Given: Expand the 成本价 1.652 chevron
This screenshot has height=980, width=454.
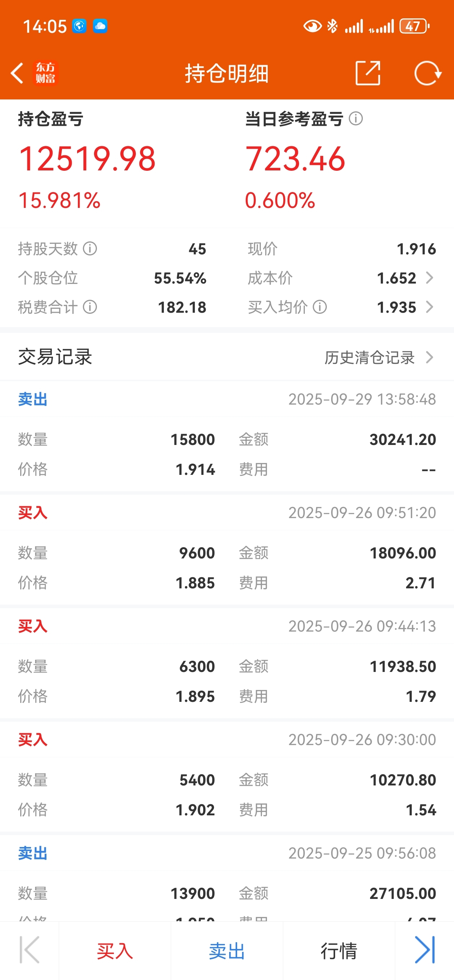Looking at the screenshot, I should [429, 278].
